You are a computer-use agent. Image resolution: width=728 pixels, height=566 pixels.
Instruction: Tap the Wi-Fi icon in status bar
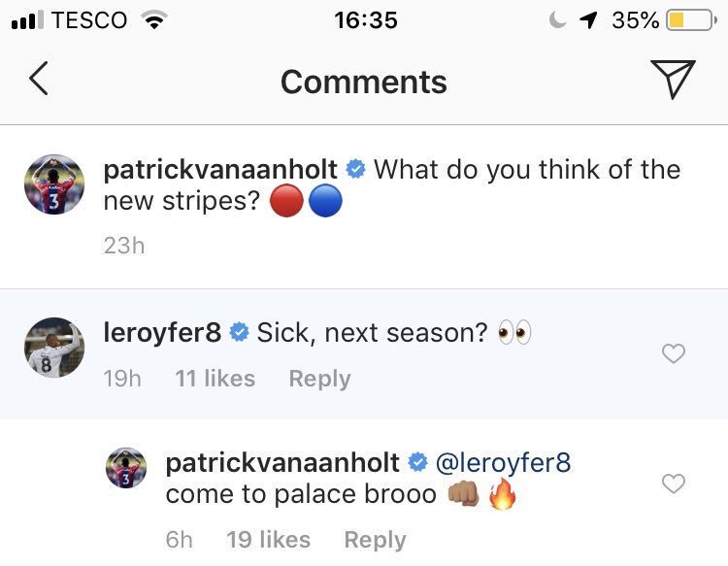pyautogui.click(x=152, y=20)
